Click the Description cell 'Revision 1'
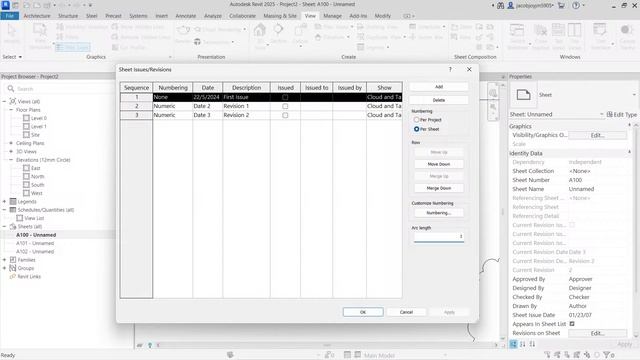Screen dimensions: 640x360 246,106
